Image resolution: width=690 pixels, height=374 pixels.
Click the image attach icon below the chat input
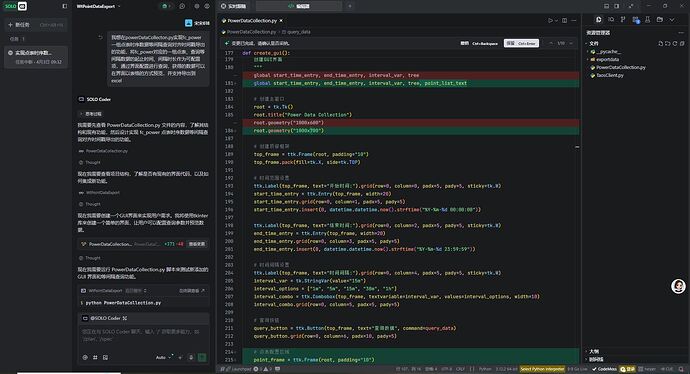pyautogui.click(x=105, y=358)
